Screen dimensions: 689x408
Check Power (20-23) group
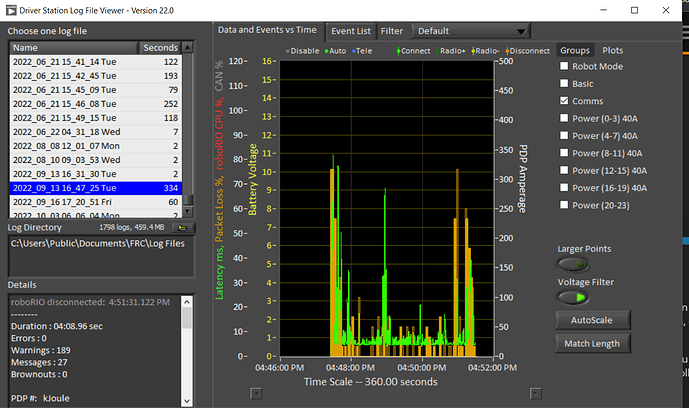coord(564,205)
